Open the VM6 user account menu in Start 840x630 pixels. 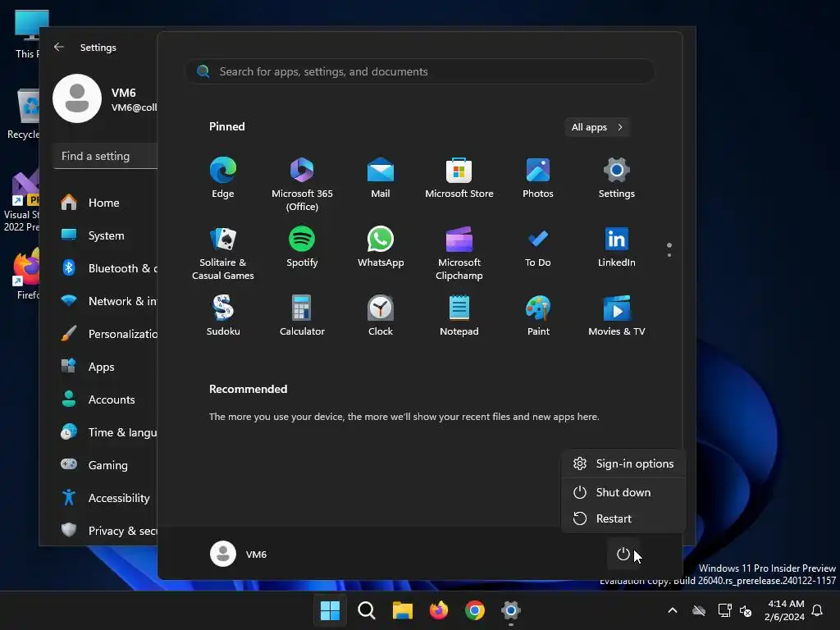tap(239, 554)
